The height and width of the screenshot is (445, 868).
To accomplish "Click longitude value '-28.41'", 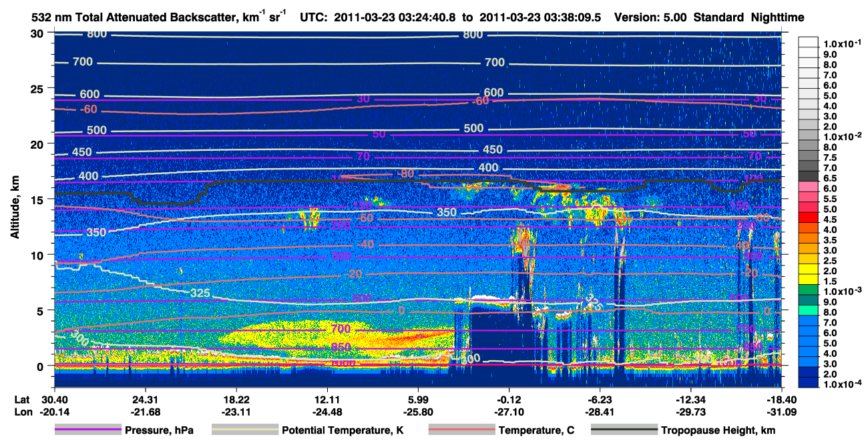I will tap(600, 412).
